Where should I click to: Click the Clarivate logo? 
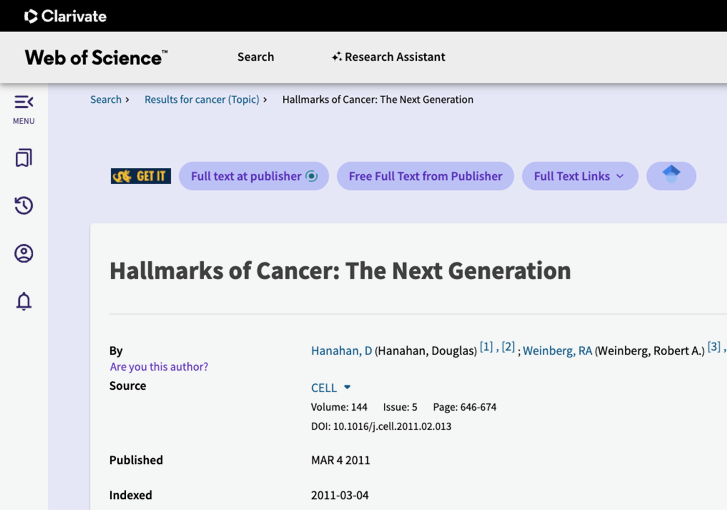(x=65, y=16)
